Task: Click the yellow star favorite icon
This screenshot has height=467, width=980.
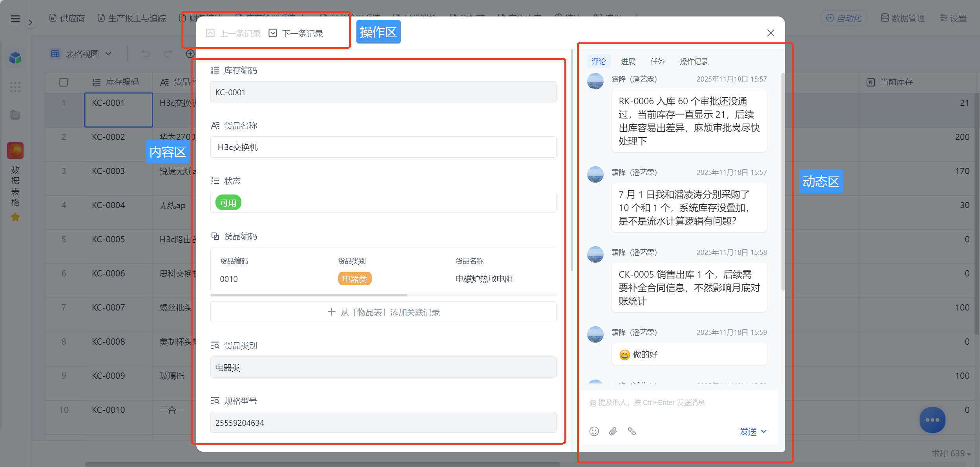Action: coord(15,217)
